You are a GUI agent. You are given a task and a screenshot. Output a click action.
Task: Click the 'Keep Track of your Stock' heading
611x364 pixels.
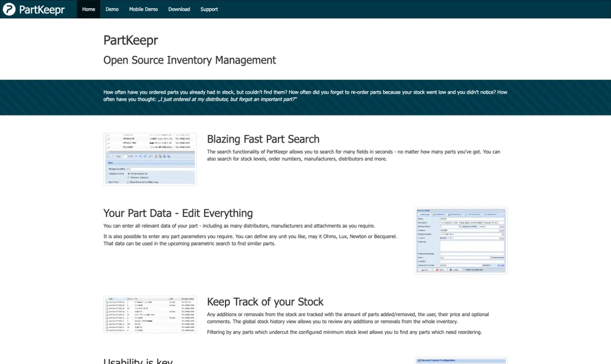point(265,302)
